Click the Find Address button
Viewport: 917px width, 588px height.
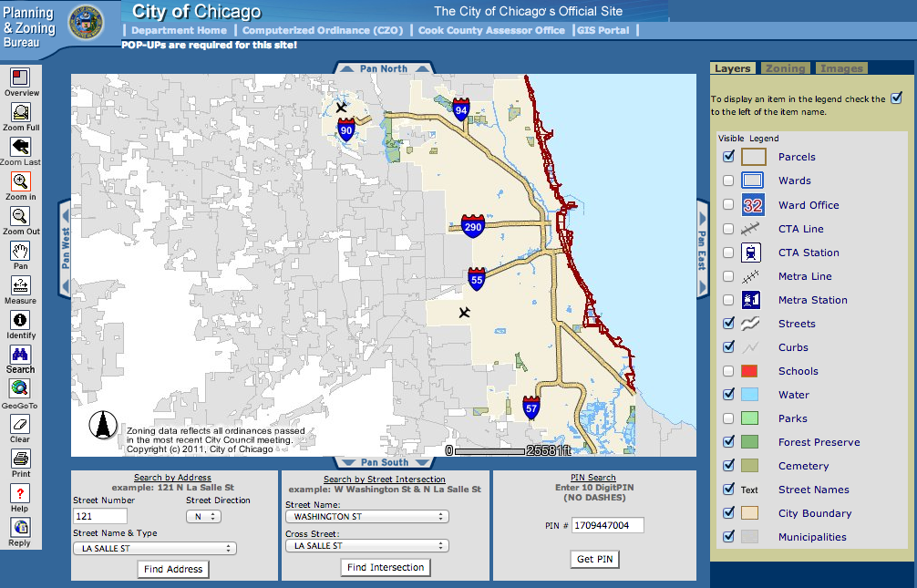coord(173,569)
